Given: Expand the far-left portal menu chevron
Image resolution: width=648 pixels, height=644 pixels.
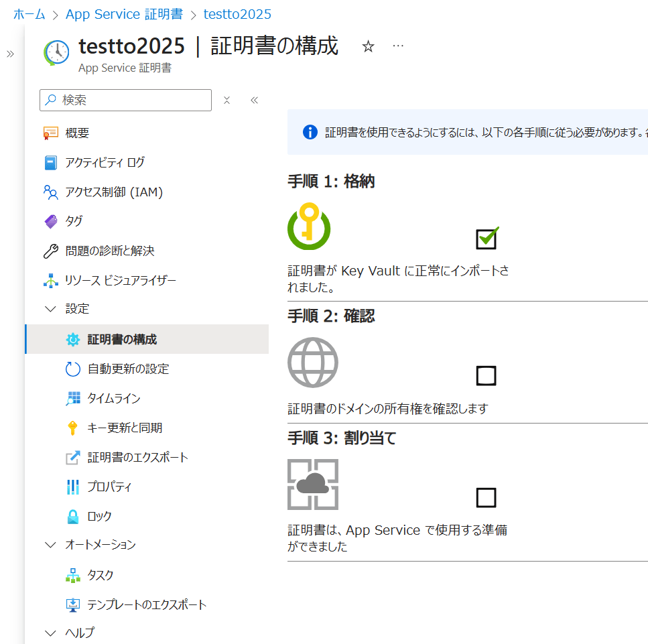Looking at the screenshot, I should (x=10, y=54).
